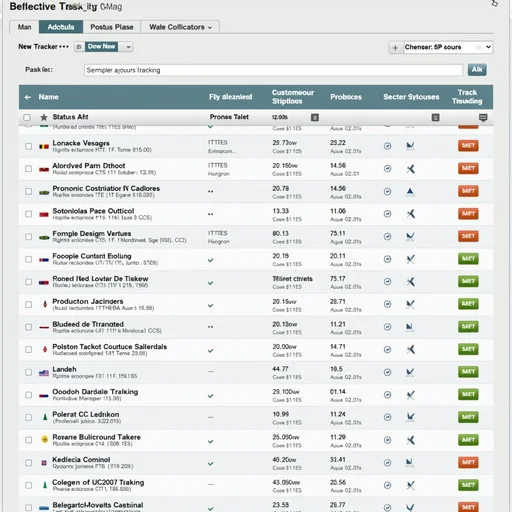Screen dimensions: 512x512
Task: Click the flag icon for Landeh row
Action: (44, 373)
